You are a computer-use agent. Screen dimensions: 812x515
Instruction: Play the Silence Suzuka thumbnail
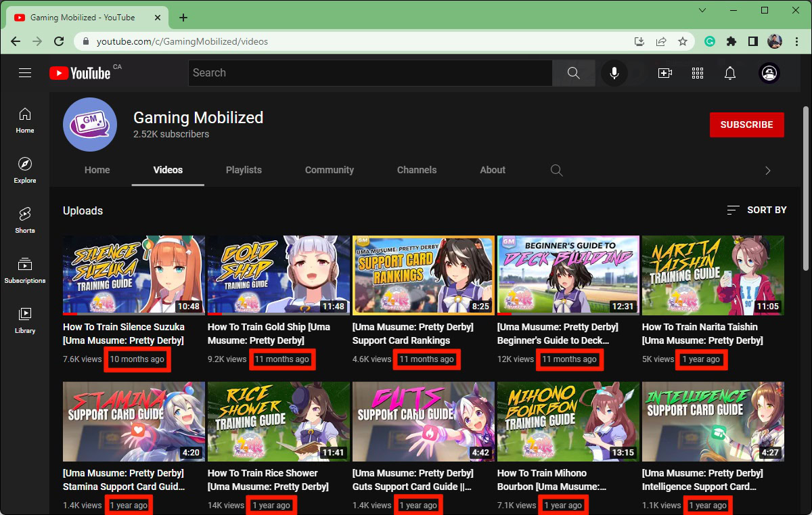134,275
